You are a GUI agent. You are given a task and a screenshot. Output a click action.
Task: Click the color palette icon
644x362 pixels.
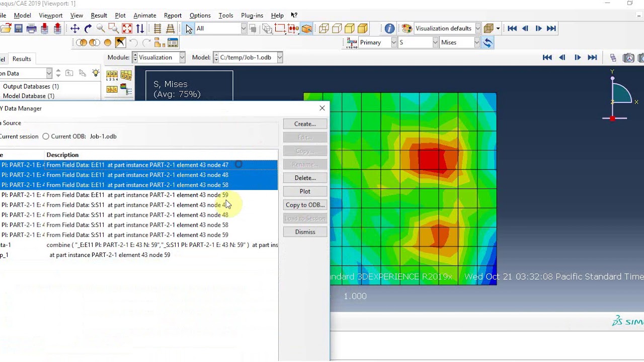pyautogui.click(x=407, y=29)
